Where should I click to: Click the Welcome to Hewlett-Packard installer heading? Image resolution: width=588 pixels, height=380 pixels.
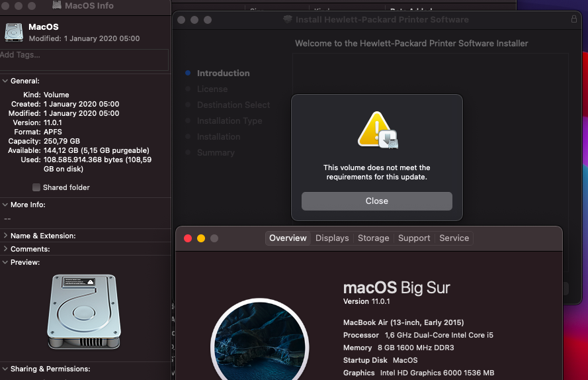(411, 43)
